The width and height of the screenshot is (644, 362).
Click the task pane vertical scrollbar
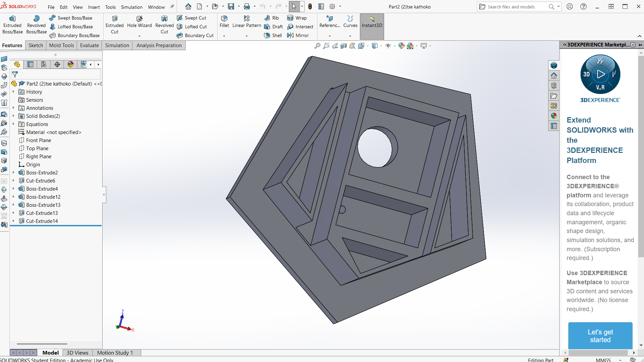(x=641, y=157)
